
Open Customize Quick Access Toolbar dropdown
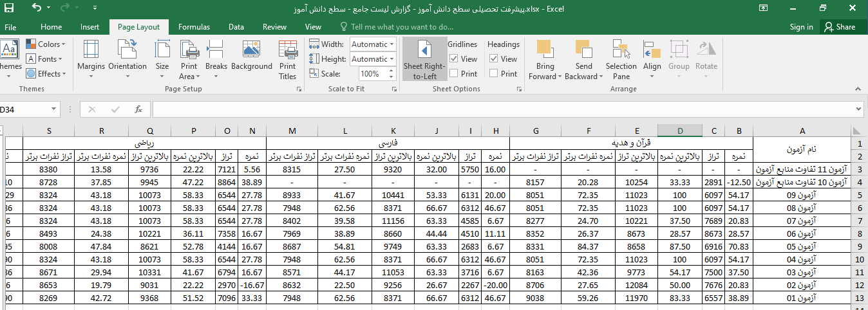point(95,9)
